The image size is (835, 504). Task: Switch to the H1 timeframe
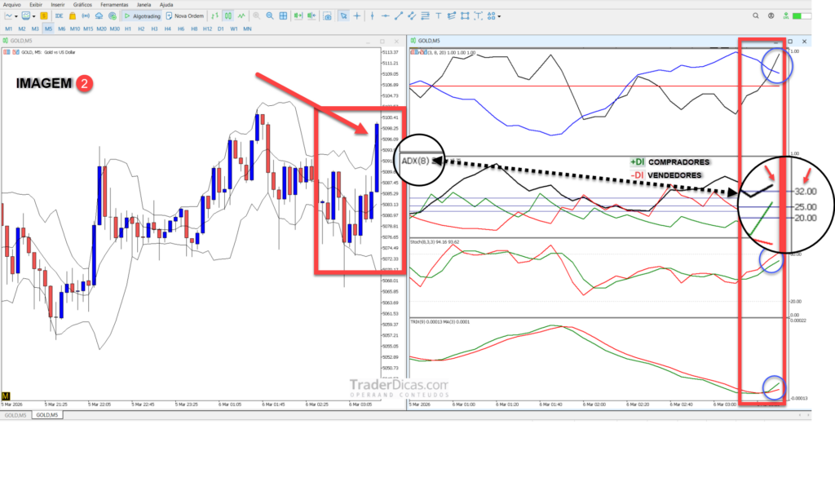[128, 29]
